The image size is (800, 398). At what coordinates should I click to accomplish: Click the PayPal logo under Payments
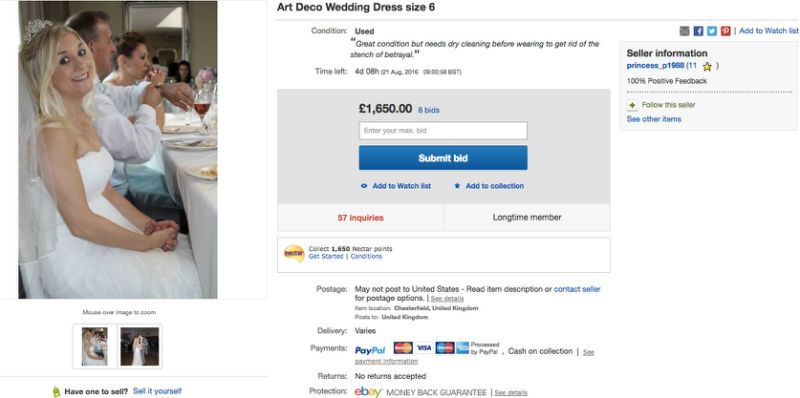370,351
